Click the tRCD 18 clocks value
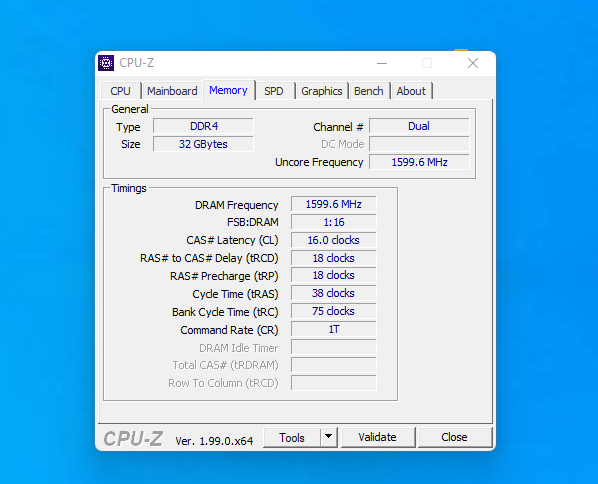This screenshot has width=598, height=484. [x=334, y=258]
